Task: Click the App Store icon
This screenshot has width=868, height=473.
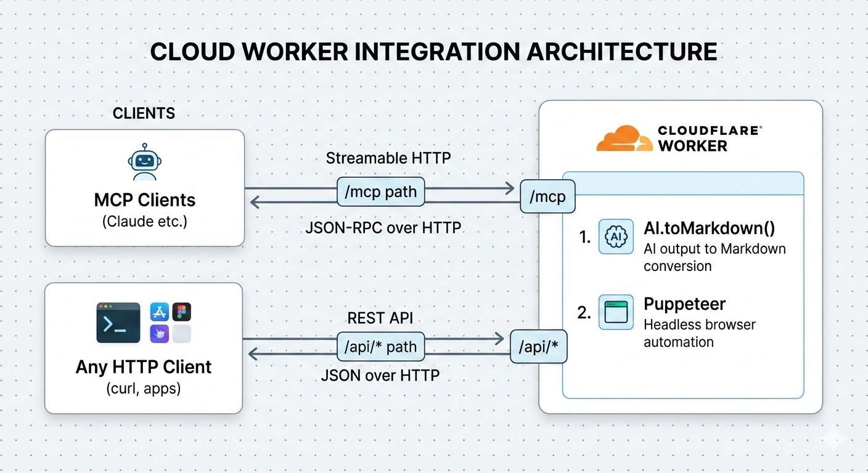Action: [x=160, y=312]
